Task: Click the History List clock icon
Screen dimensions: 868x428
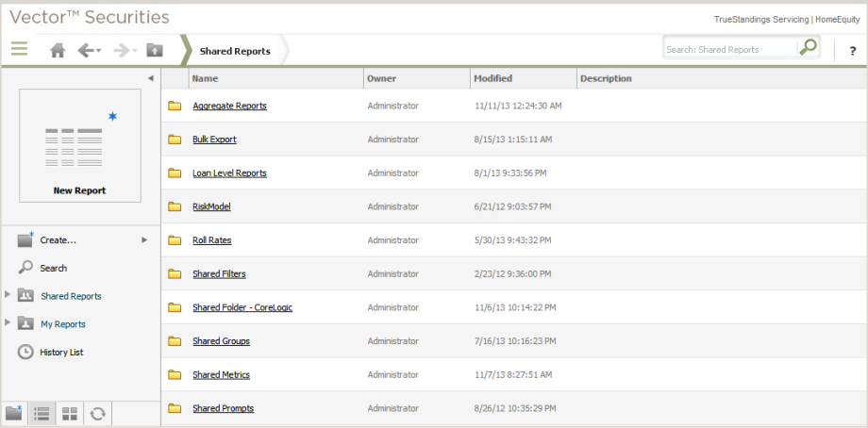Action: (25, 352)
